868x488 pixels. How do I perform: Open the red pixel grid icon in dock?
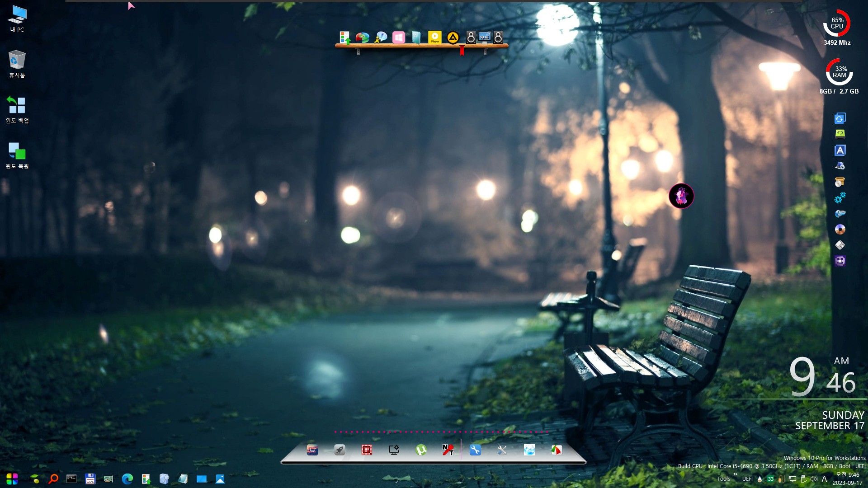click(367, 450)
